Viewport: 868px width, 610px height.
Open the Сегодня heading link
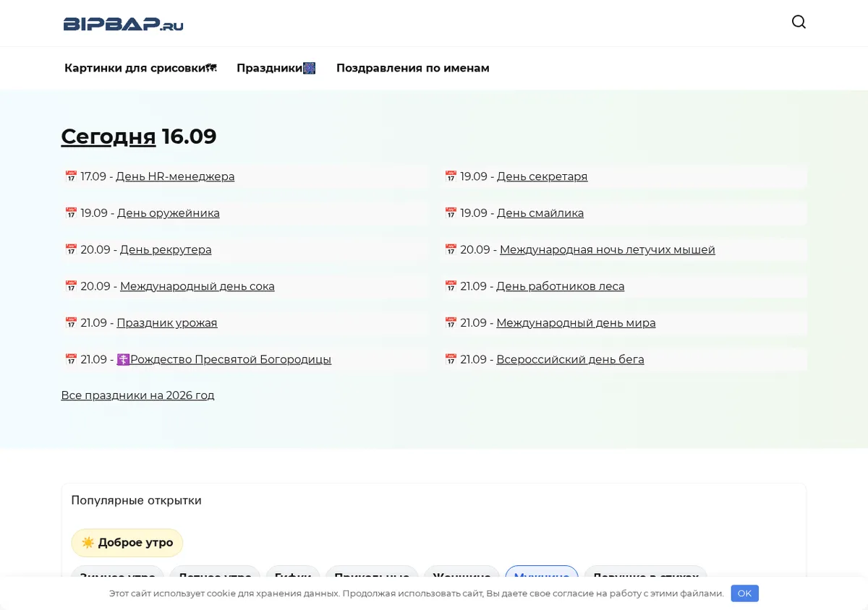pyautogui.click(x=109, y=136)
